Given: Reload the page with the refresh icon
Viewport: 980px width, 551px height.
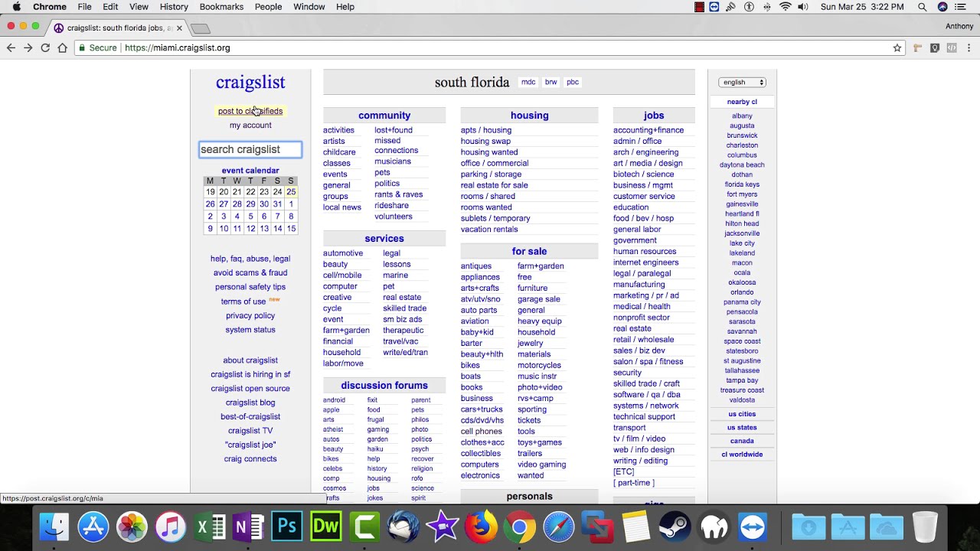Looking at the screenshot, I should click(45, 47).
